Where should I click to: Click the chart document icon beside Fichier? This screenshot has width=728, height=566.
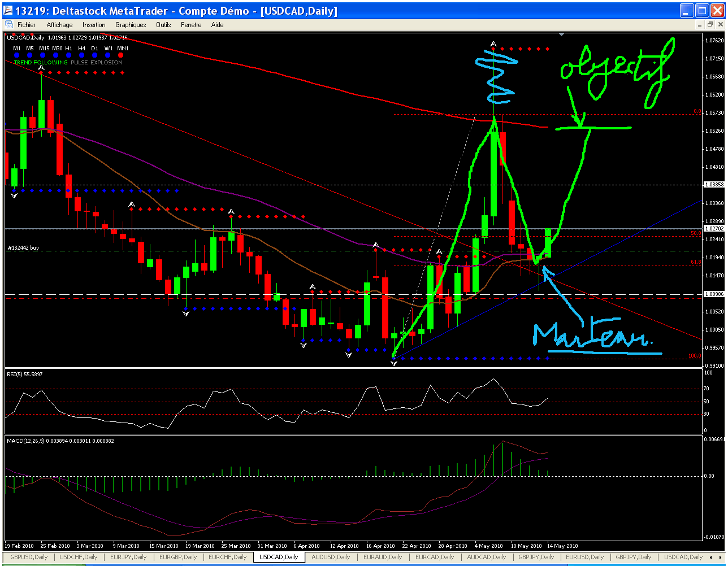8,25
